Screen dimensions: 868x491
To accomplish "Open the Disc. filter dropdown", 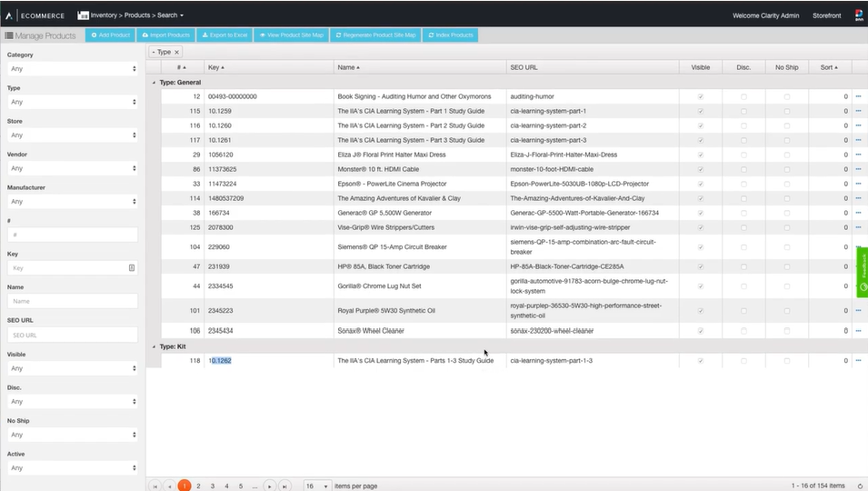I will click(73, 401).
